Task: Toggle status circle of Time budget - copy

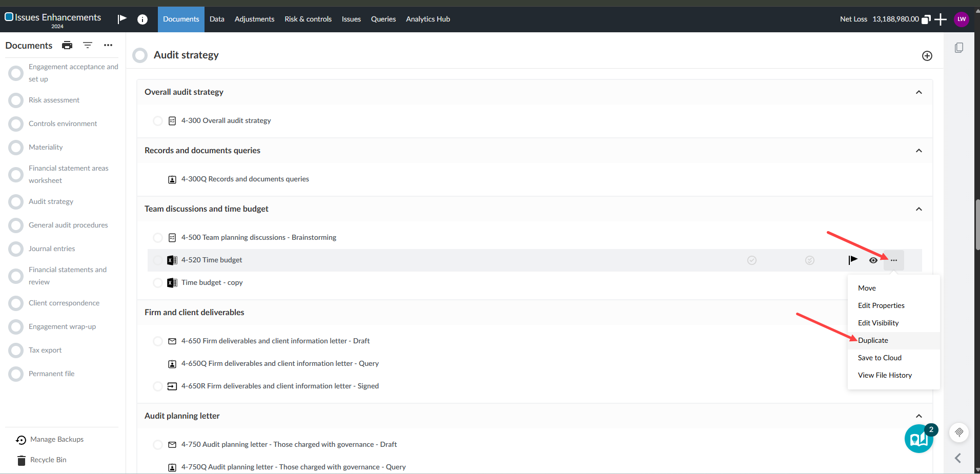Action: pyautogui.click(x=158, y=283)
